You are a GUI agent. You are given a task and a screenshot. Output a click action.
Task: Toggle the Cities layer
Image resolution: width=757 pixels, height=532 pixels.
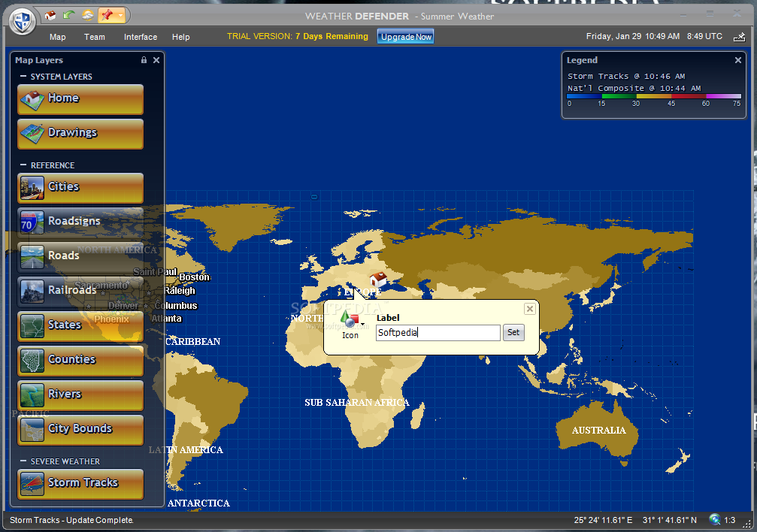[x=80, y=188]
